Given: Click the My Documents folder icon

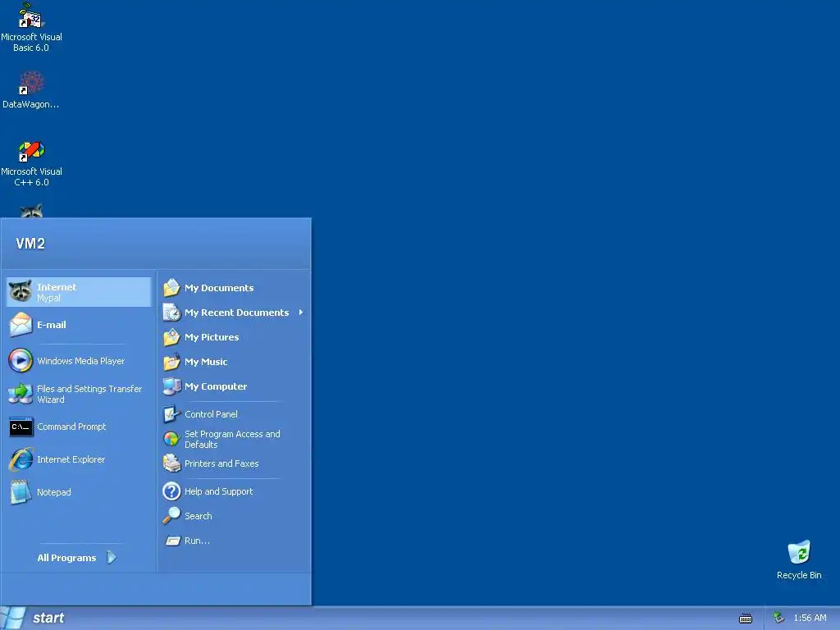Looking at the screenshot, I should pos(171,288).
